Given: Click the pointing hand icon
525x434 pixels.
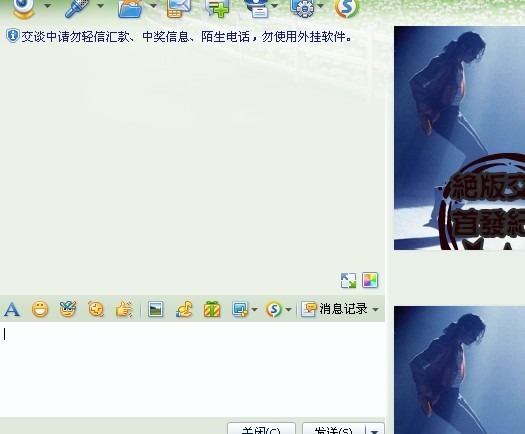Looking at the screenshot, I should [124, 309].
